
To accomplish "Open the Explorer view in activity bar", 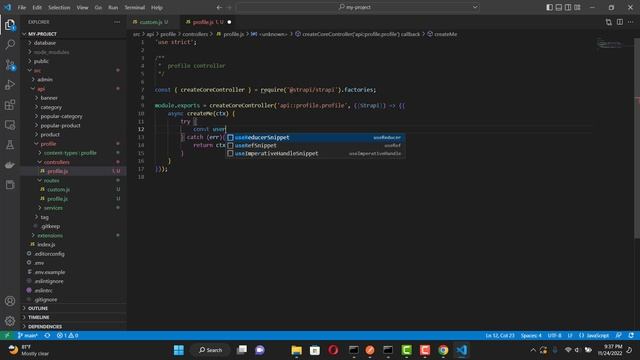I will click(x=10, y=25).
